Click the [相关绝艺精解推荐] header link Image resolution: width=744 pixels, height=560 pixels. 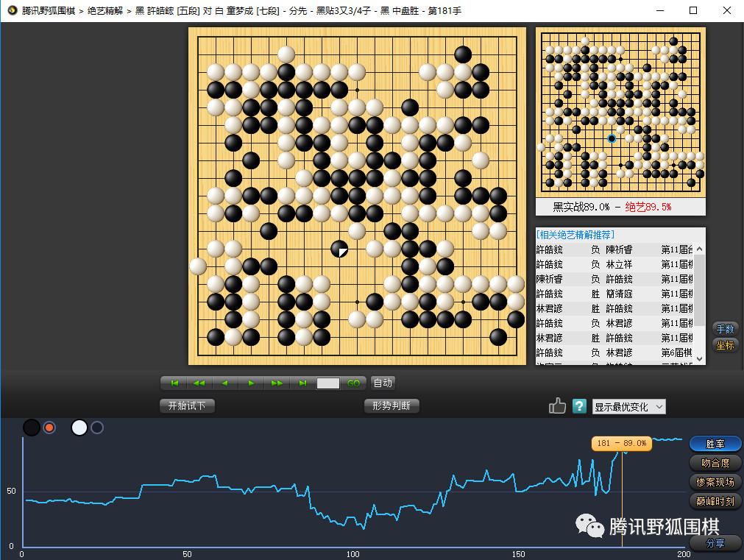[x=575, y=235]
